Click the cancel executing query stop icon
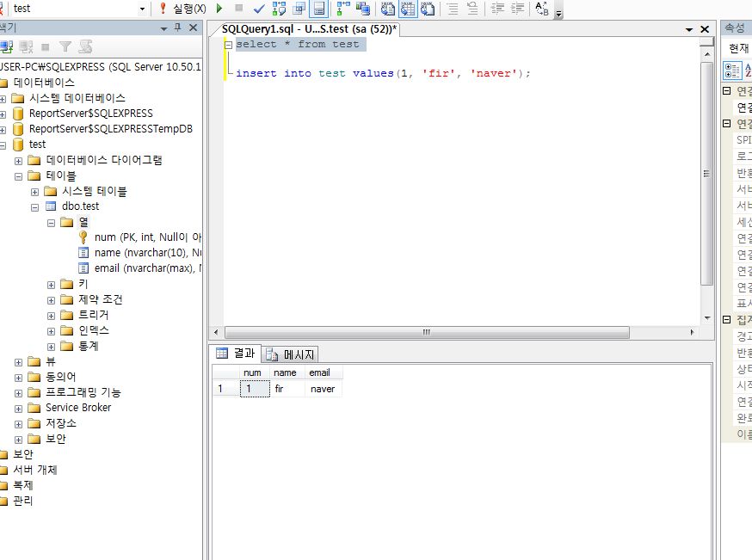 point(238,8)
